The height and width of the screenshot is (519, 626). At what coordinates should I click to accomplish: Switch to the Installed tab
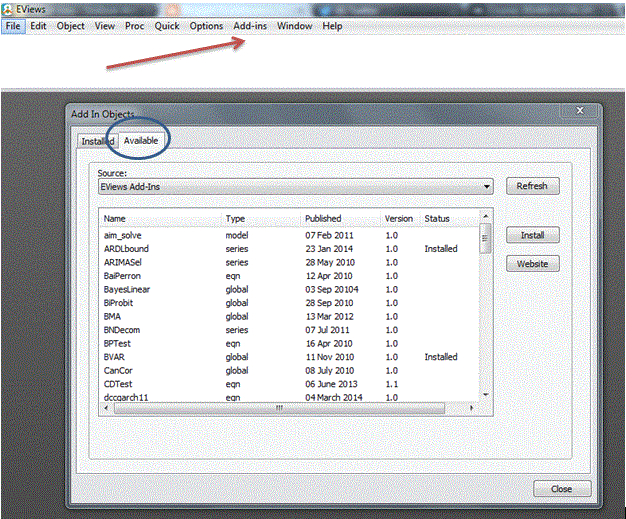click(98, 141)
